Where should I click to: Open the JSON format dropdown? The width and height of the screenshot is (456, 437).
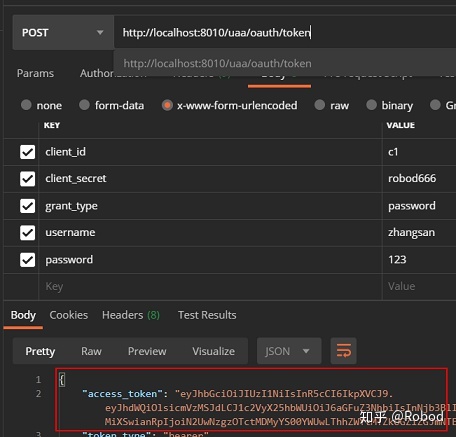point(289,351)
